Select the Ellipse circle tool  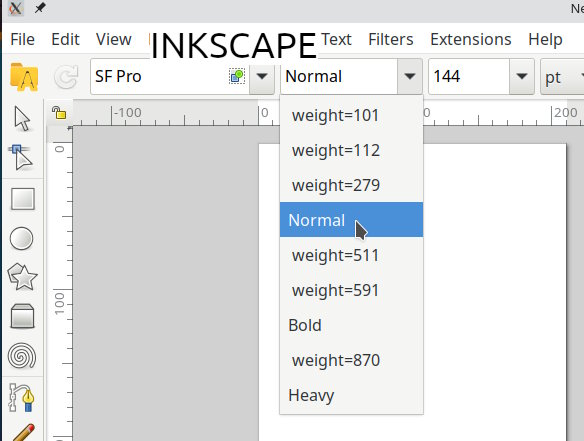[x=21, y=238]
